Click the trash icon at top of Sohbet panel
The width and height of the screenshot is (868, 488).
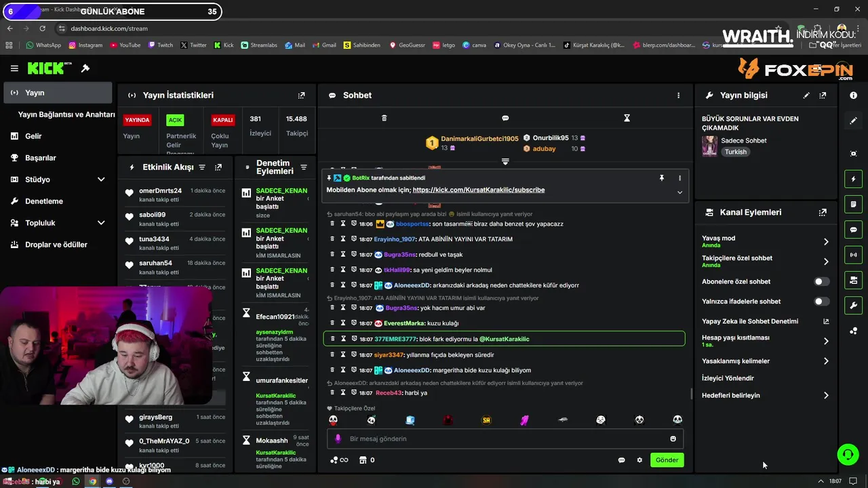click(x=384, y=118)
